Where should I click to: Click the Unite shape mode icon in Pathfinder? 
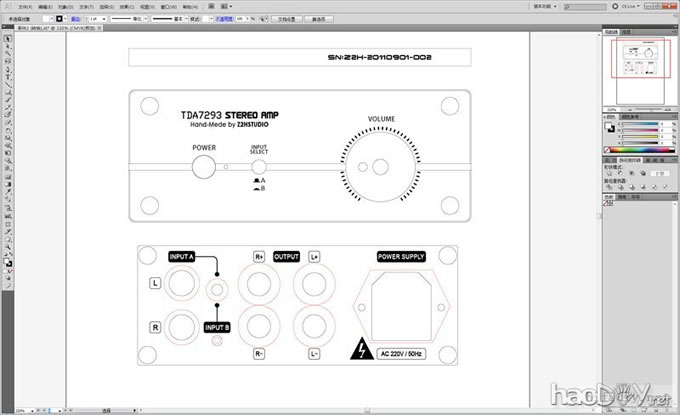(610, 174)
